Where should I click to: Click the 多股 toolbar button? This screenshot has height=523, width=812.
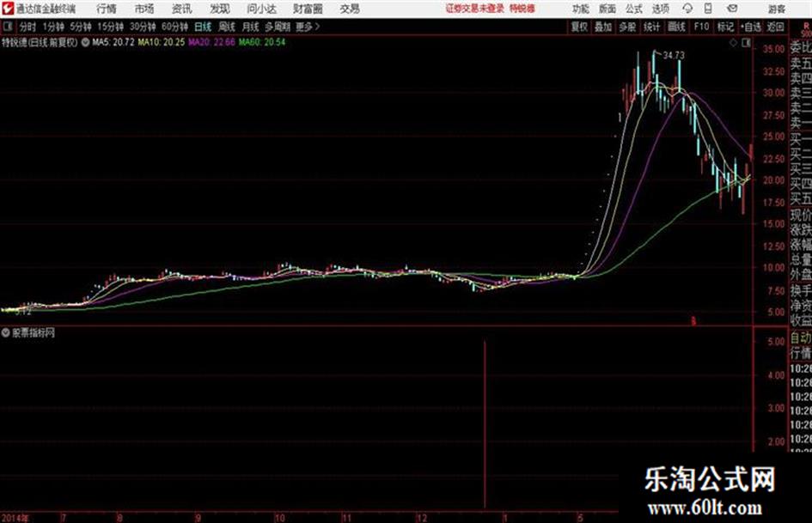pos(627,27)
